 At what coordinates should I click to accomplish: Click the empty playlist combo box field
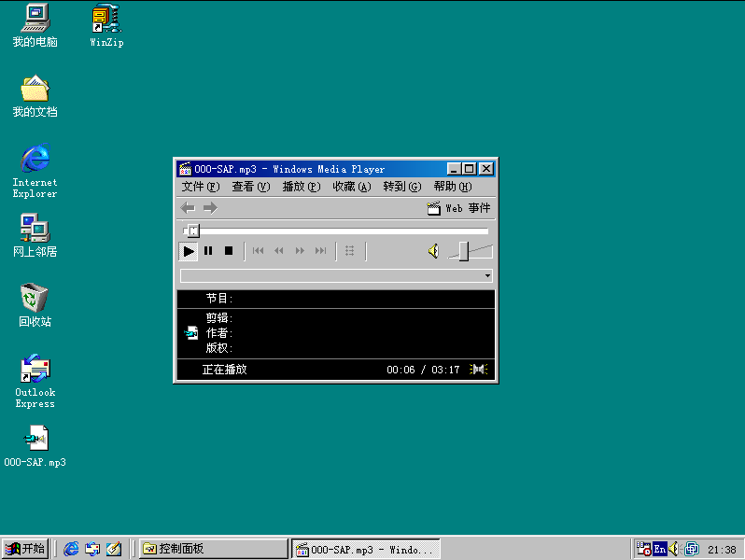[331, 276]
